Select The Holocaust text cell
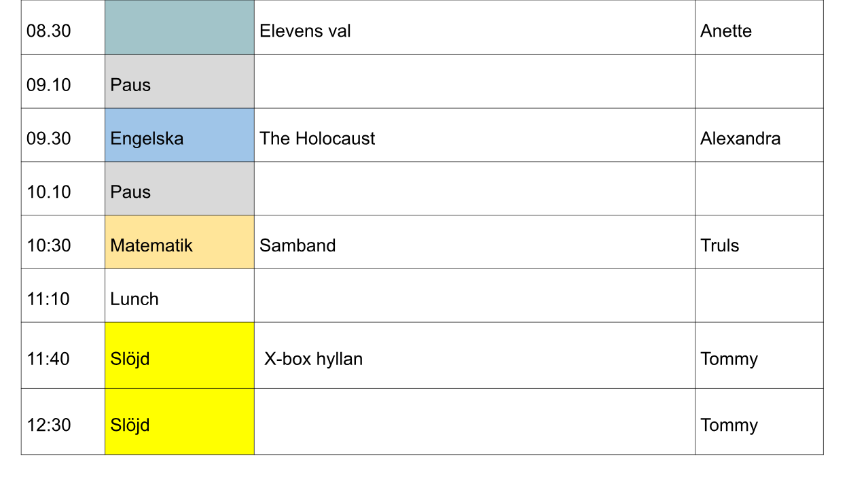Screen dimensions: 868x488 474,138
